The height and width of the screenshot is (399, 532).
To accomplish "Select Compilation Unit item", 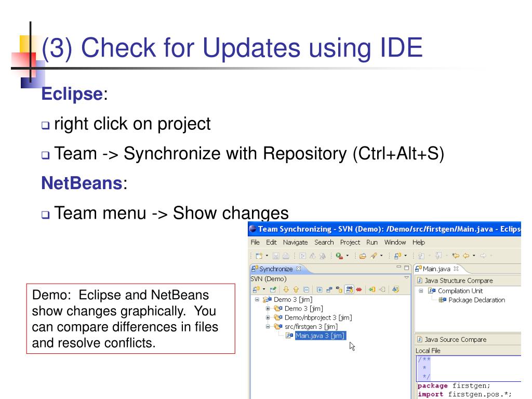I will (460, 291).
